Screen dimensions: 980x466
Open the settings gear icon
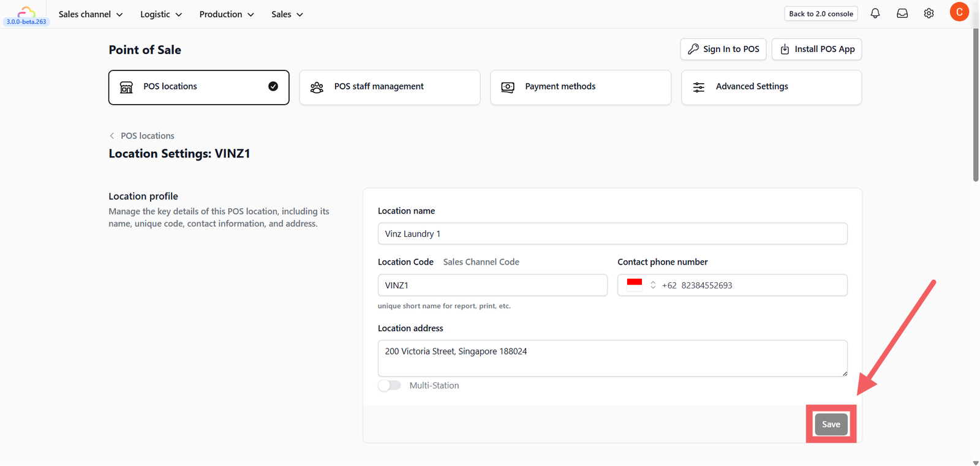click(929, 13)
